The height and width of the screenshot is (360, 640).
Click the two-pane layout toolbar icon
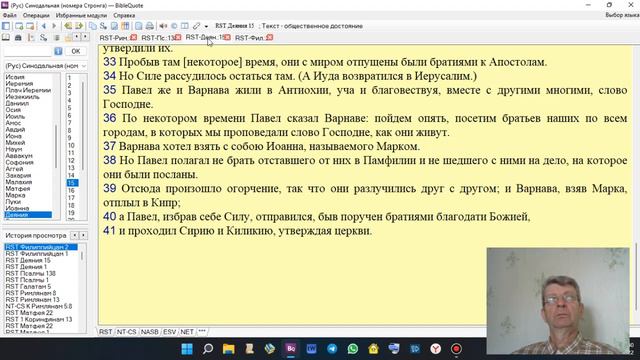point(185,26)
